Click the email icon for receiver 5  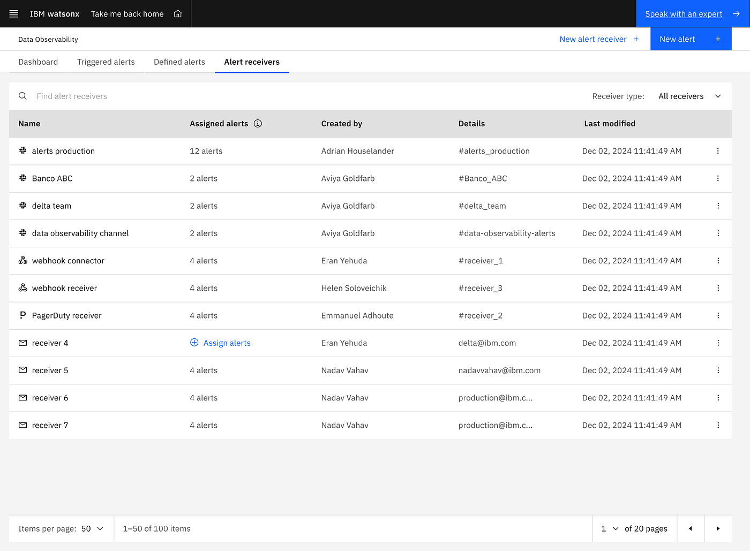(22, 370)
